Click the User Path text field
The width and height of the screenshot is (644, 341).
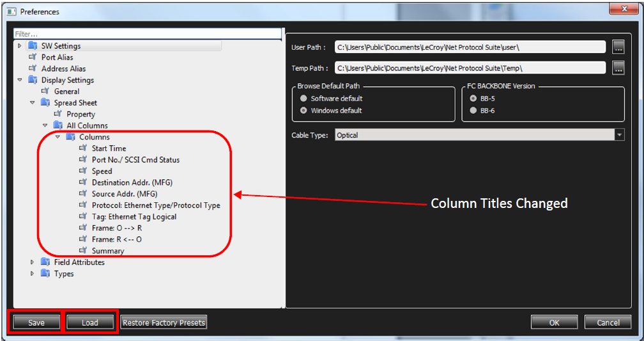coord(470,47)
